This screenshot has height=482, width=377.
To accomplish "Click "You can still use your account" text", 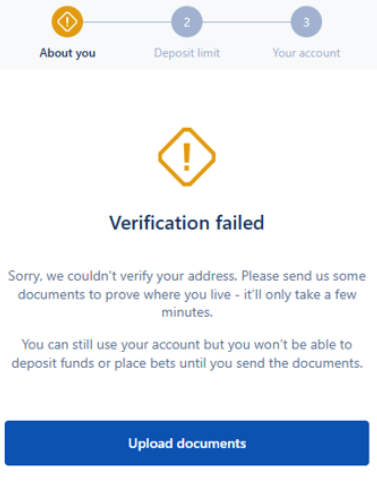I will 111,345.
